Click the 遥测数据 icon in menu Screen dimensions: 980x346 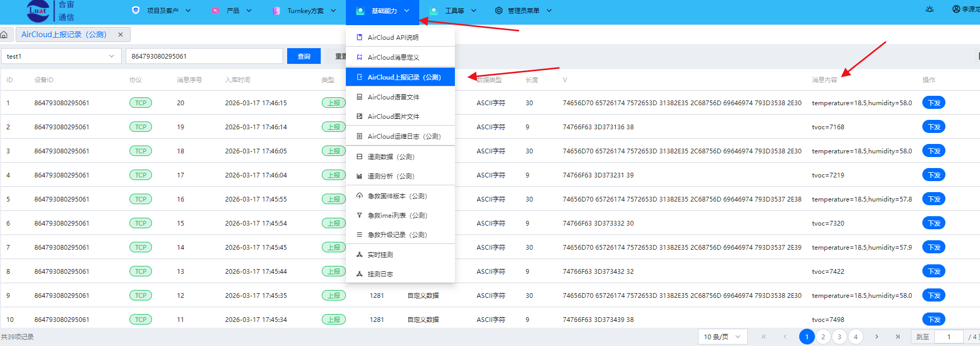click(x=360, y=157)
